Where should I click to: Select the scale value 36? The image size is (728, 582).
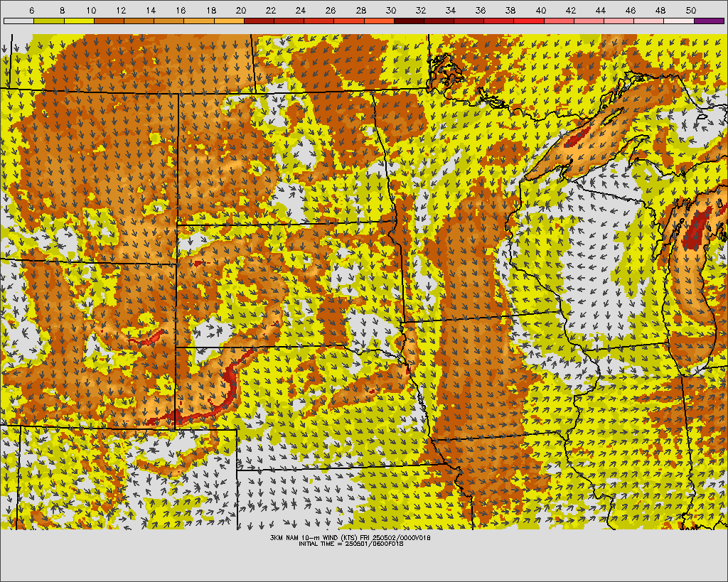click(481, 10)
